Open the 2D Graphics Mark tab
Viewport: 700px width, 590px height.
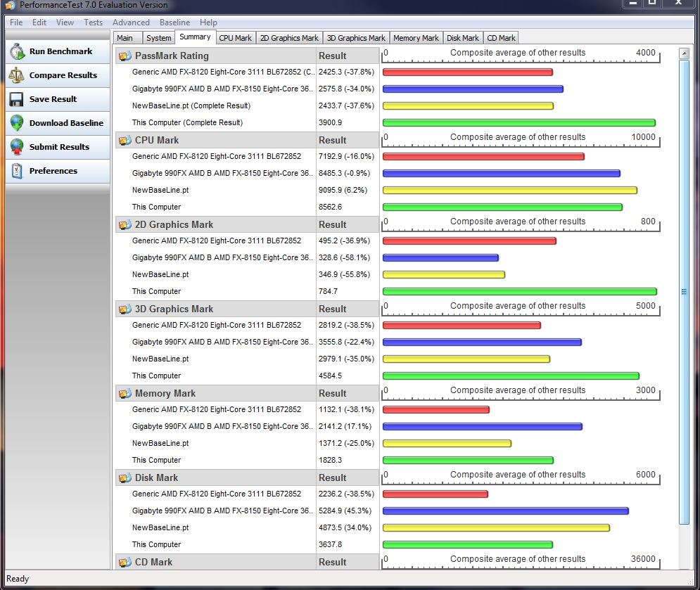(289, 38)
